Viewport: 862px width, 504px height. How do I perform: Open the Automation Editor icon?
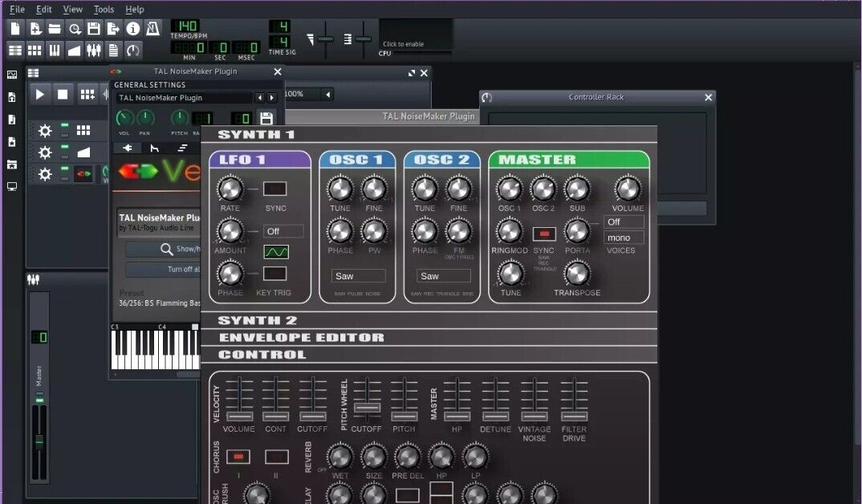click(74, 51)
